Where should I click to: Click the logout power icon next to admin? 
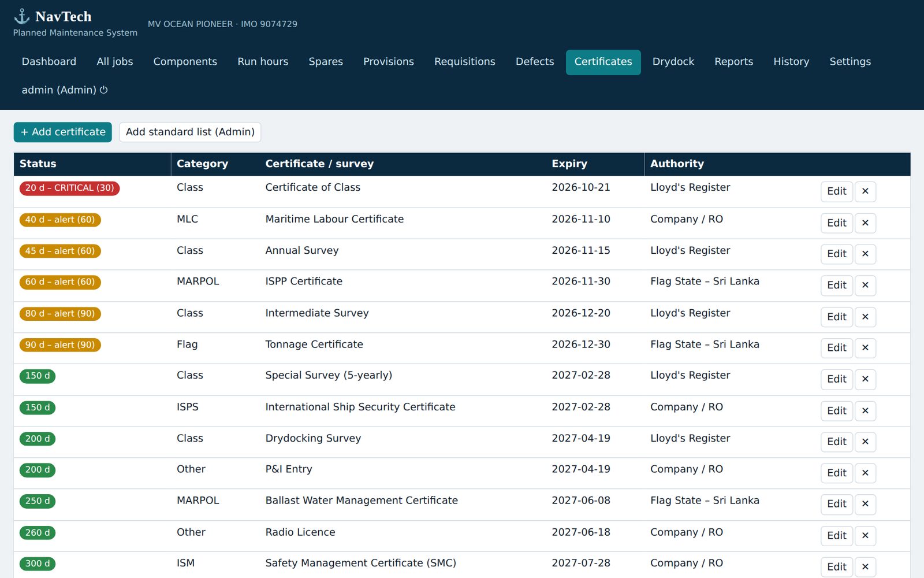pyautogui.click(x=104, y=90)
